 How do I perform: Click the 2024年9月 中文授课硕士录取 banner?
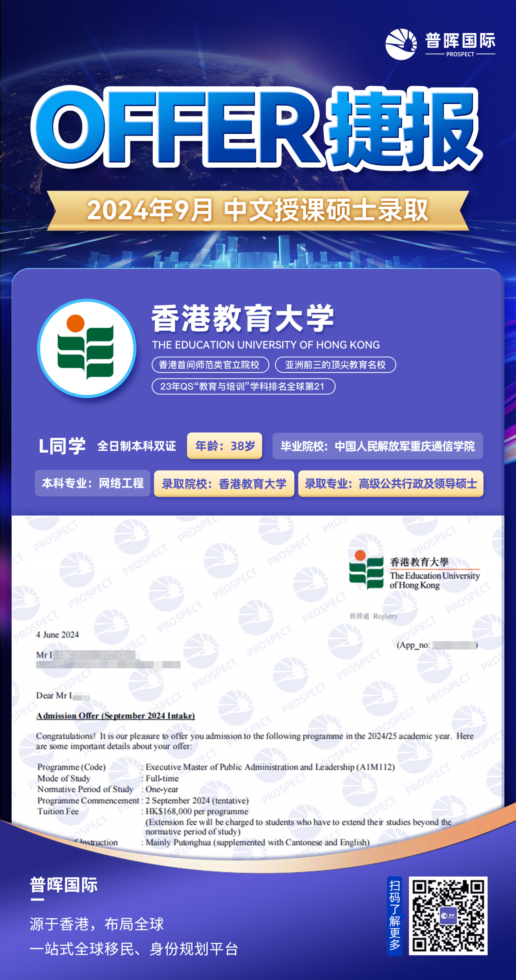[258, 210]
